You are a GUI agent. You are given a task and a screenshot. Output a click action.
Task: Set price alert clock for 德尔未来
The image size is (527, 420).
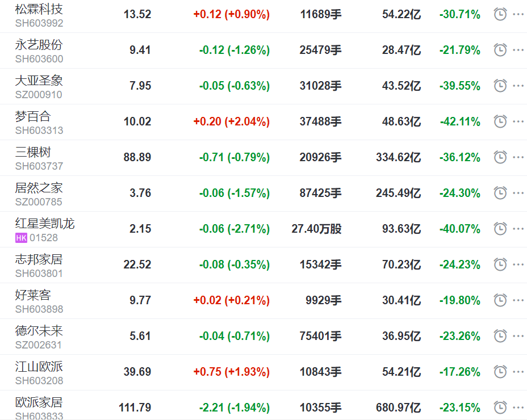(500, 335)
